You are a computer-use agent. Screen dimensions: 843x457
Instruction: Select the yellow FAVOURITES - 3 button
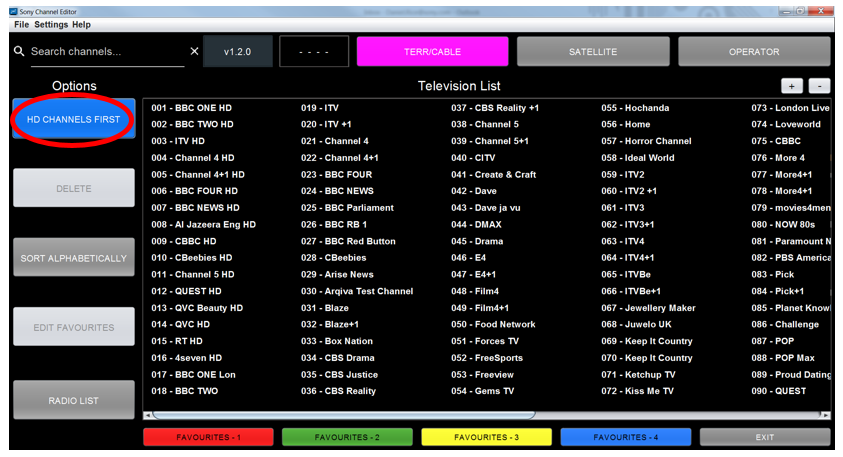486,437
